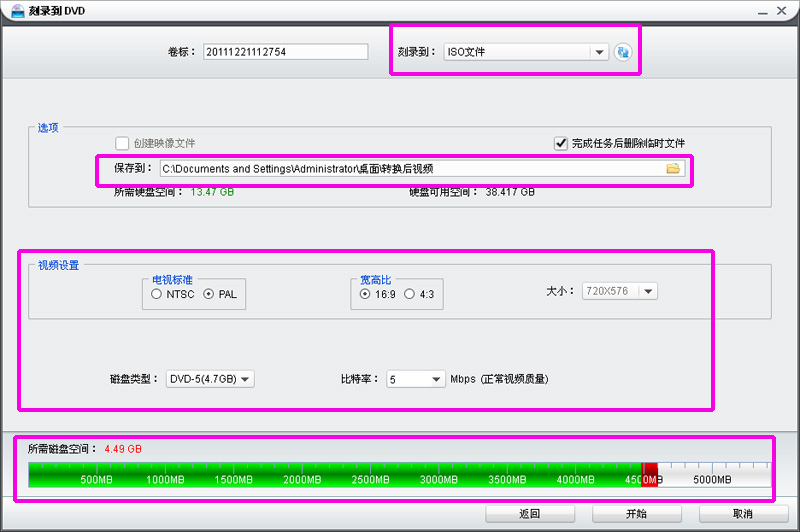
Task: Click the Mbps (正常视频质量) label
Action: (x=499, y=379)
